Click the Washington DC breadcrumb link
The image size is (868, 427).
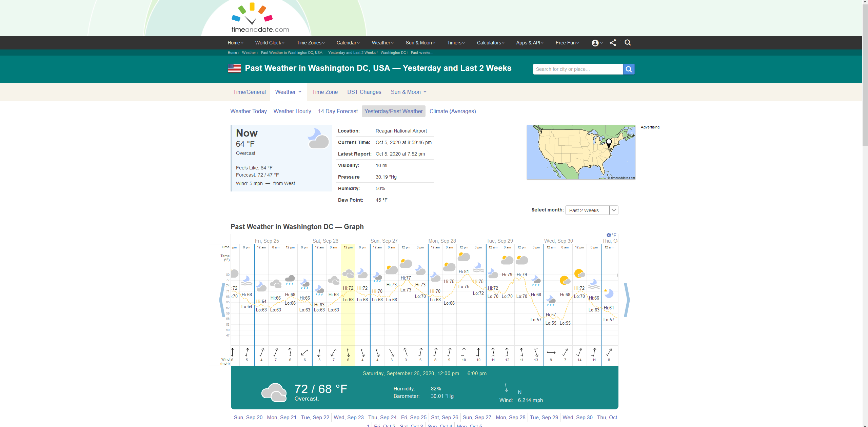click(x=393, y=53)
